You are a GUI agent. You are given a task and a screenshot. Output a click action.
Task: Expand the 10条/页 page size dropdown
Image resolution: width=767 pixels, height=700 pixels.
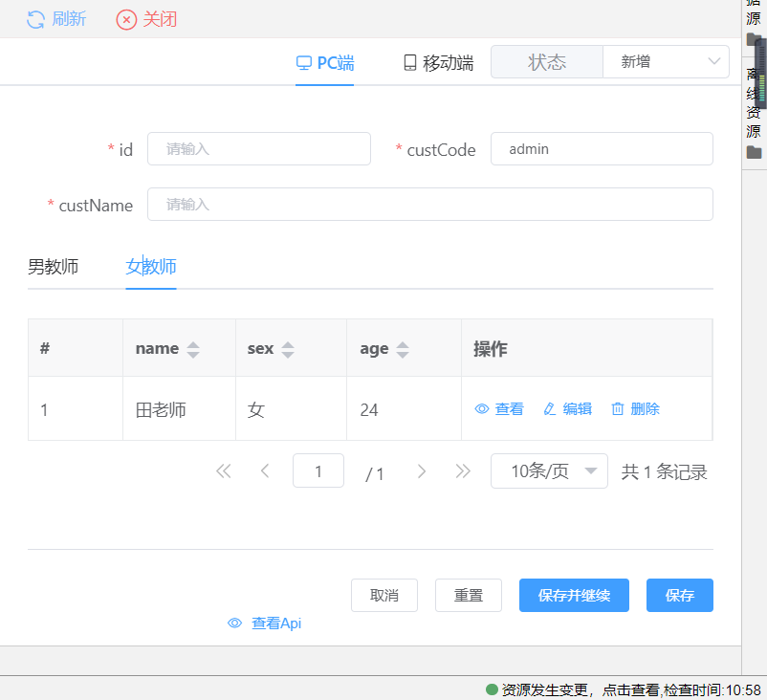(549, 471)
